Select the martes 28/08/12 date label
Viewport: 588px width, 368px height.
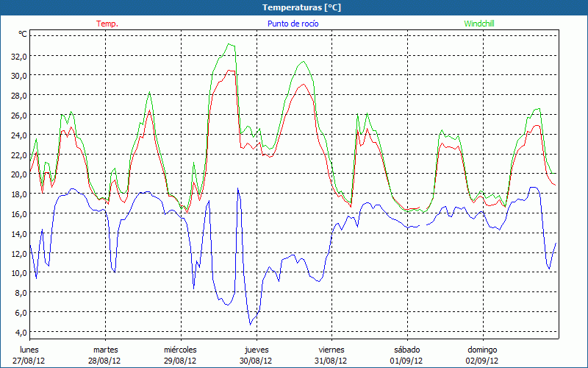click(x=105, y=355)
